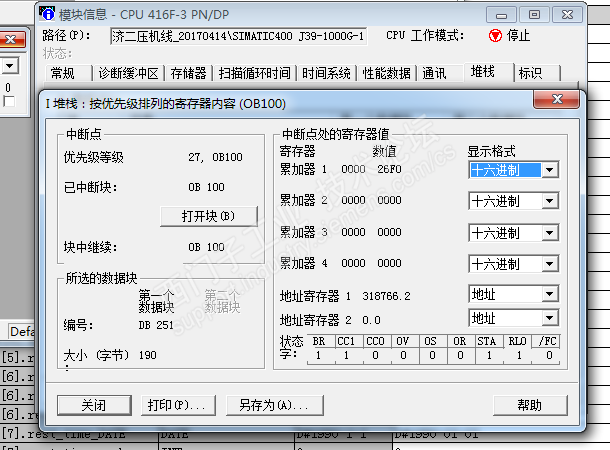Click the CC1 status bit cell
Image resolution: width=610 pixels, height=450 pixels.
[x=346, y=355]
